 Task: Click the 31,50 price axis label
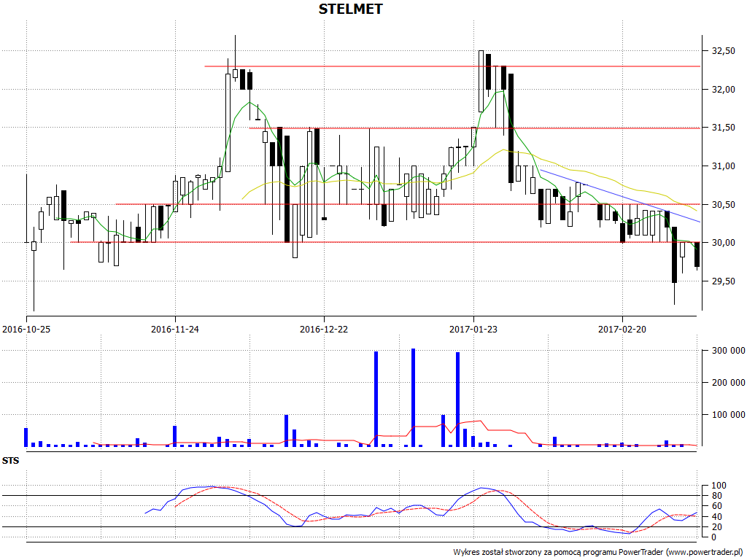(x=723, y=128)
